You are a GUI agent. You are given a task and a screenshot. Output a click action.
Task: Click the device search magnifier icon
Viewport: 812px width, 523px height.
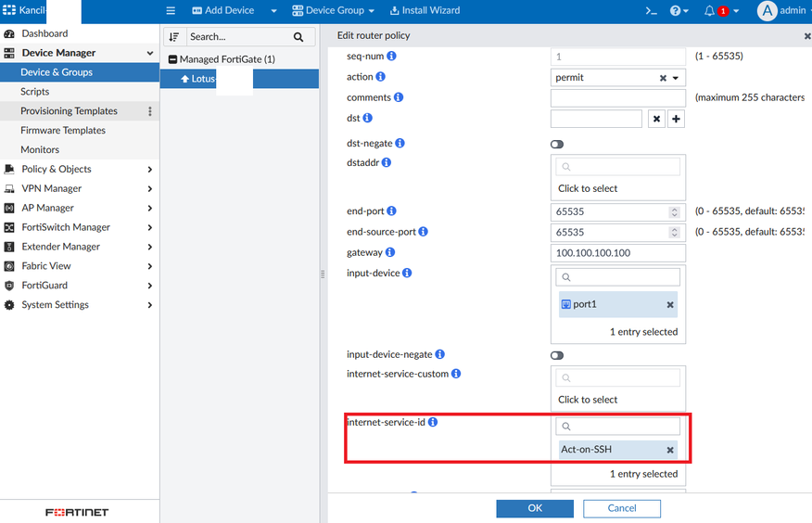point(298,37)
